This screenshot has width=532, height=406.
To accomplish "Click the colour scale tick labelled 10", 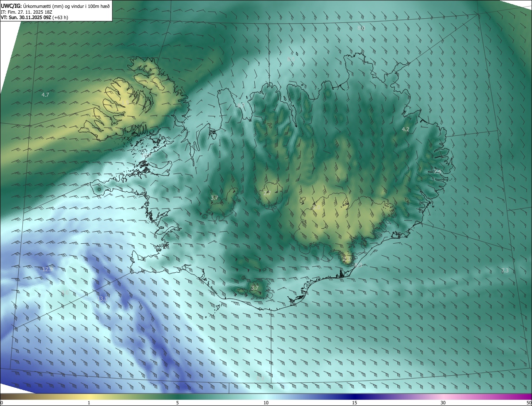I will pos(266,403).
